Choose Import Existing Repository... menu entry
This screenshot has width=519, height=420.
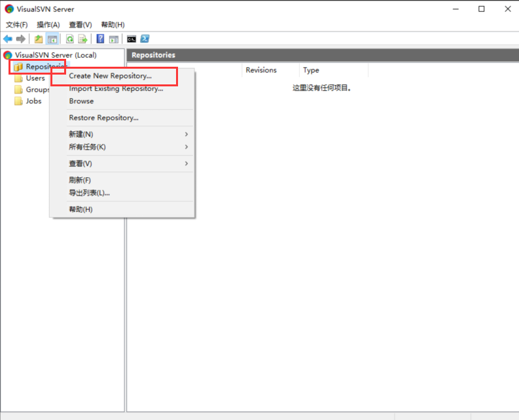[116, 88]
